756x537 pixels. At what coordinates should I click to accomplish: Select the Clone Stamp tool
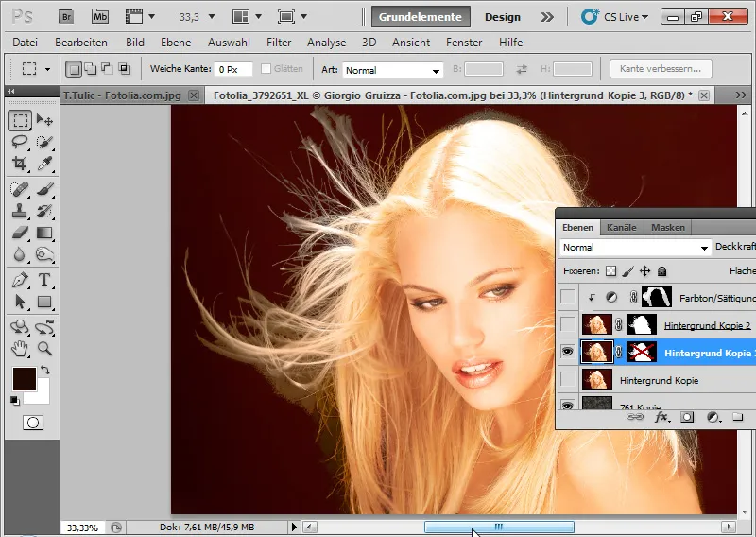click(x=20, y=211)
